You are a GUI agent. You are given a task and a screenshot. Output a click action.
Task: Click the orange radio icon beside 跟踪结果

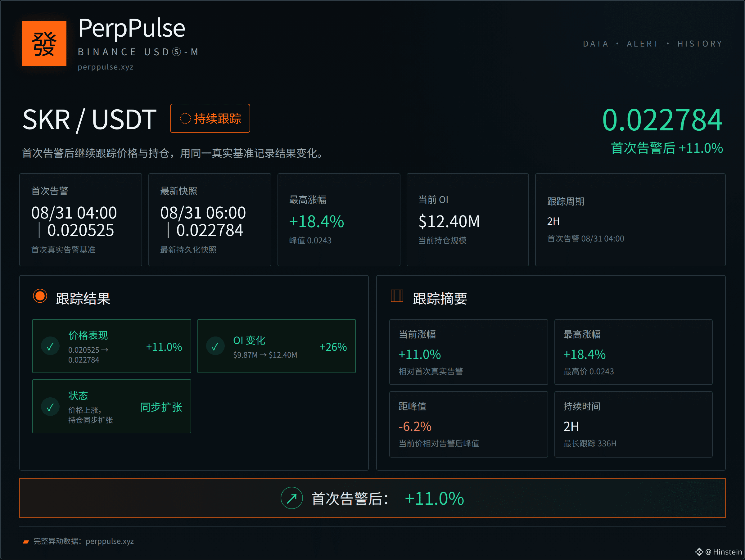pyautogui.click(x=40, y=296)
